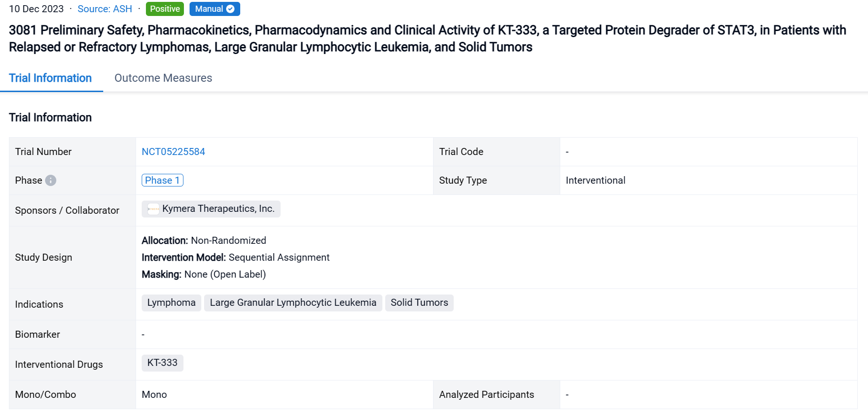Click the Positive status badge
The width and height of the screenshot is (868, 419).
click(x=165, y=9)
